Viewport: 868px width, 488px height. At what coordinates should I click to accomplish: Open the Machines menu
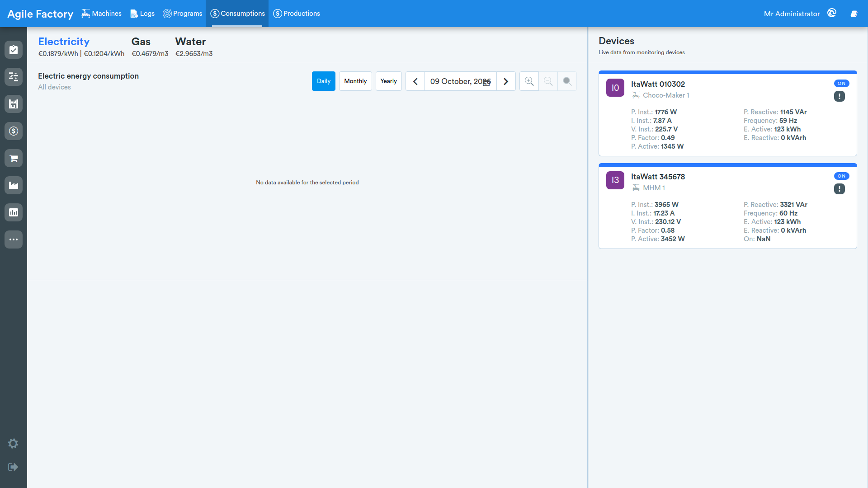pos(101,14)
